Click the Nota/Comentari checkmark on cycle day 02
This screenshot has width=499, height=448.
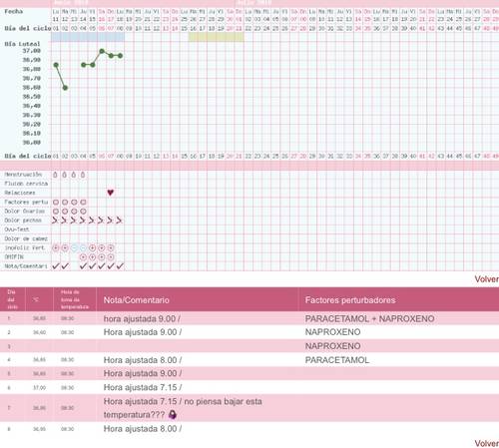65,265
